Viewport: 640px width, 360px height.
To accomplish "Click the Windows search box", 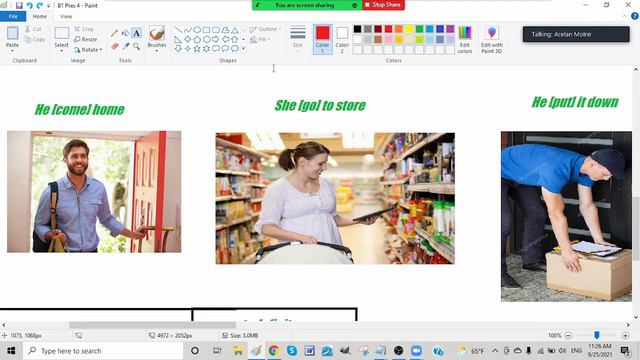I will tap(103, 351).
